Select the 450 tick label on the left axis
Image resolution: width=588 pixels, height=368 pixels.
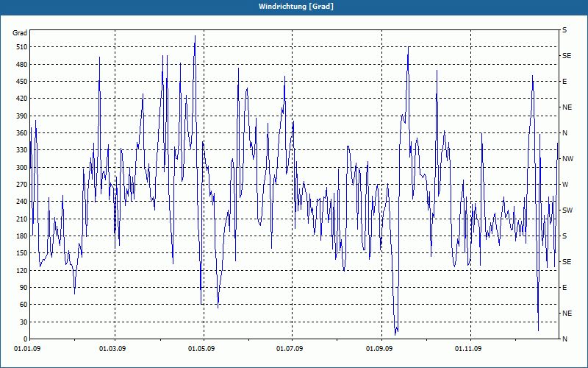22,82
